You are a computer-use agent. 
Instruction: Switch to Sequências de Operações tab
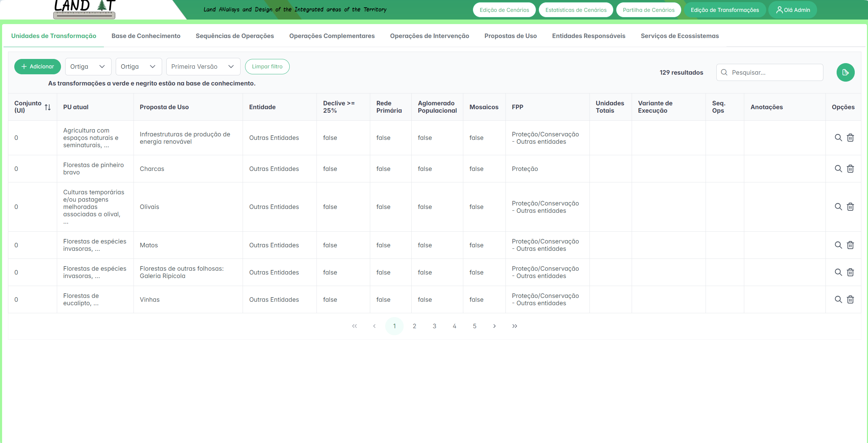235,36
